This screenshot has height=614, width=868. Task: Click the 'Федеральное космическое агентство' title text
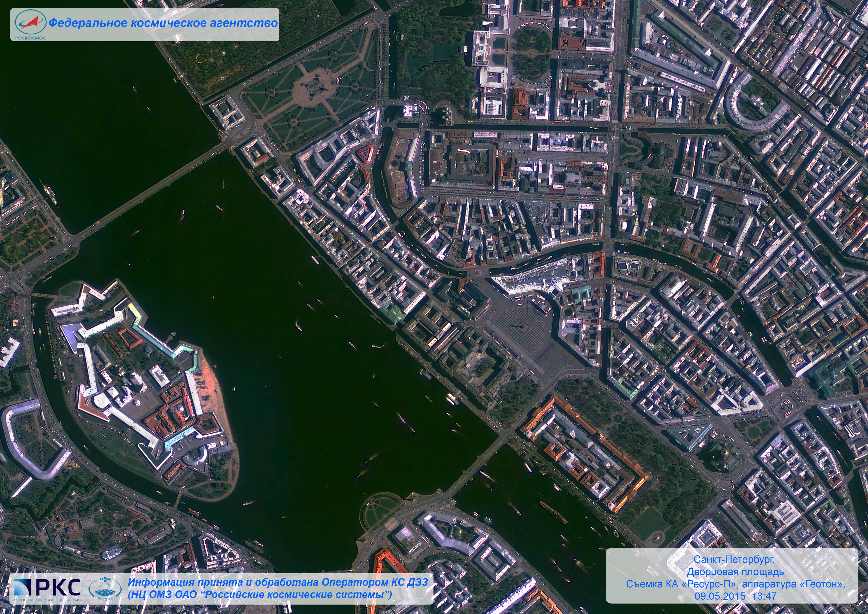[x=163, y=23]
